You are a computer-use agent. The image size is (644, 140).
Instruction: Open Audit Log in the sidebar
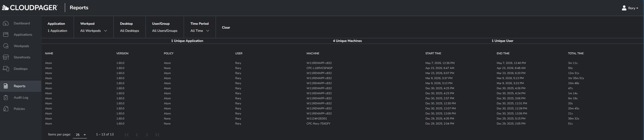(21, 97)
